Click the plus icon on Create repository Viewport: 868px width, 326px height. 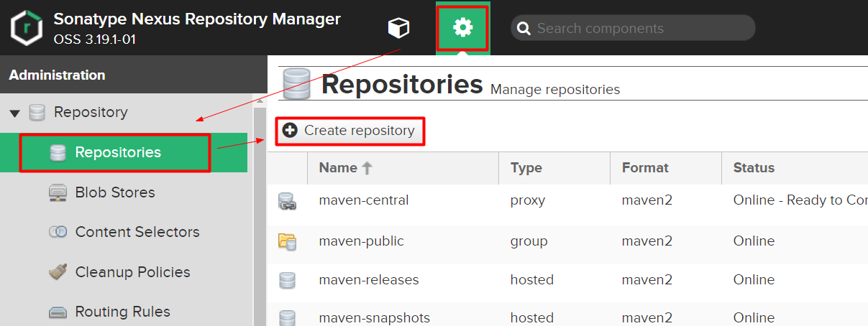(x=290, y=131)
